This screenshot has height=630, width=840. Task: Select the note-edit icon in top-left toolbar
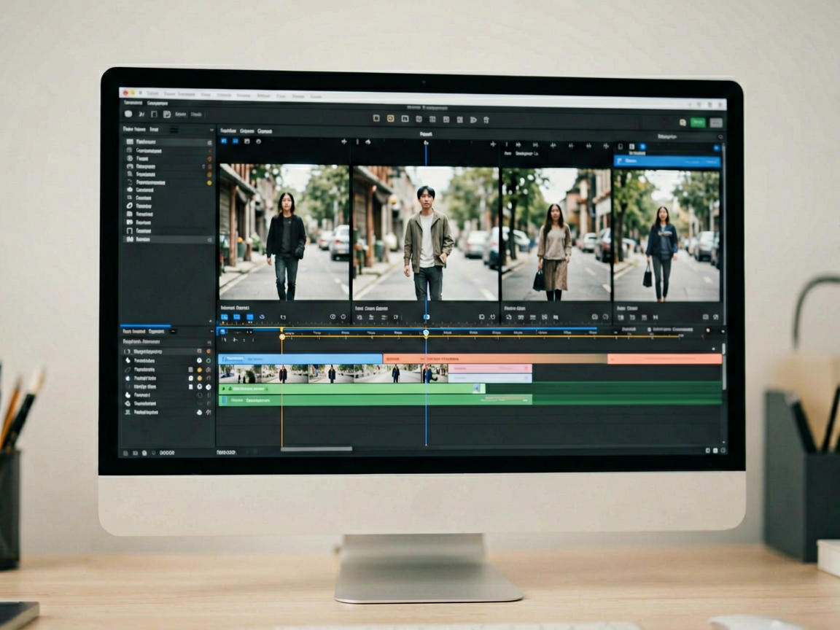(x=166, y=114)
